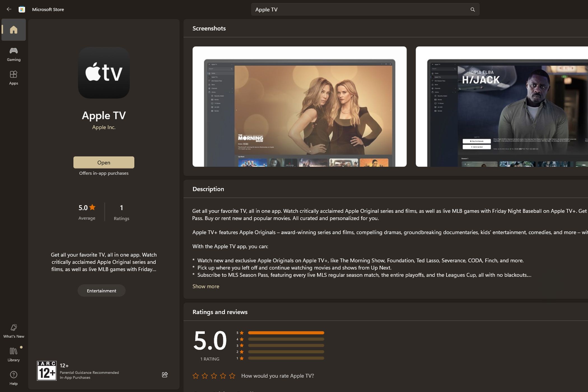
Task: Rate Apple TV four stars
Action: (223, 376)
